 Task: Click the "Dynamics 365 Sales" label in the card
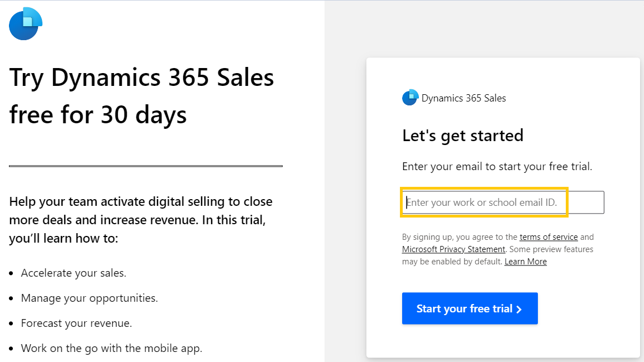tap(464, 98)
